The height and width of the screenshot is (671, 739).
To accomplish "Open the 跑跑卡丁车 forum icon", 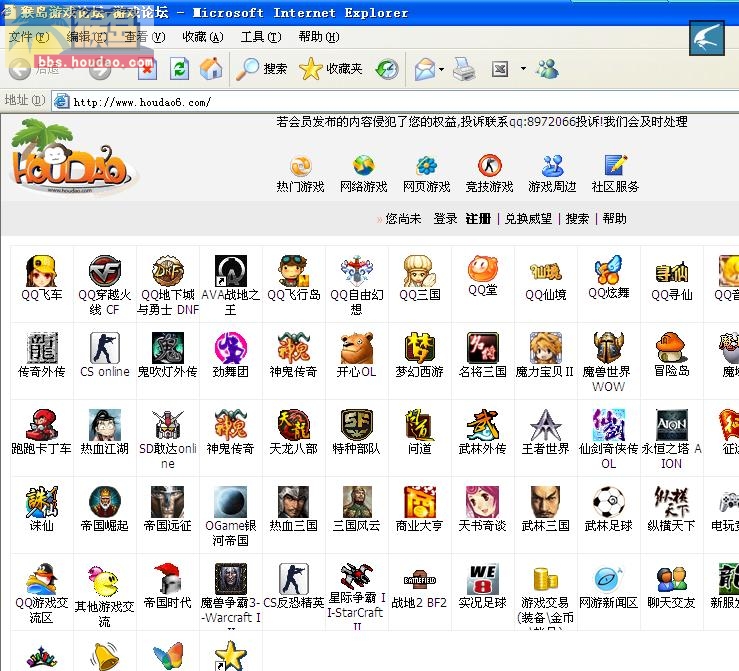I will point(41,425).
